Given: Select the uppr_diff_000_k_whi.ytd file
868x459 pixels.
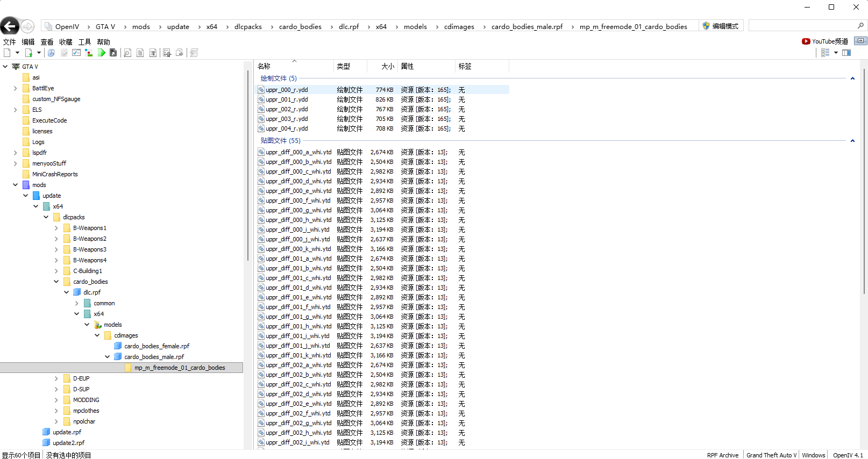Looking at the screenshot, I should click(x=298, y=249).
